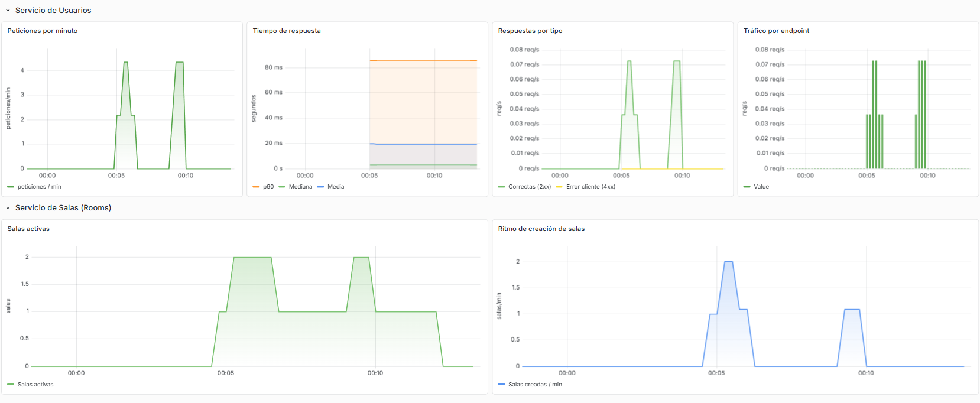
Task: Click the 80 ms label in Tiempo de respuesta
Action: click(x=274, y=67)
